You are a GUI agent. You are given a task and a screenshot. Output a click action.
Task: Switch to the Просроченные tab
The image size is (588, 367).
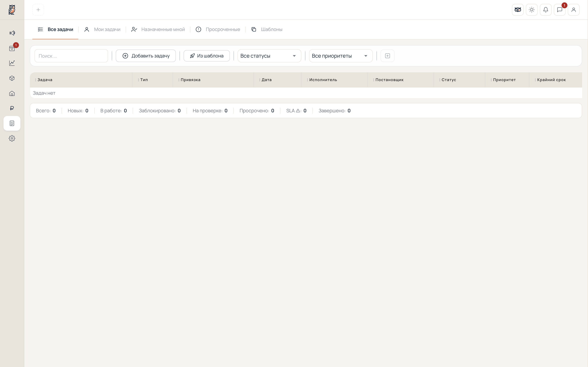click(218, 29)
